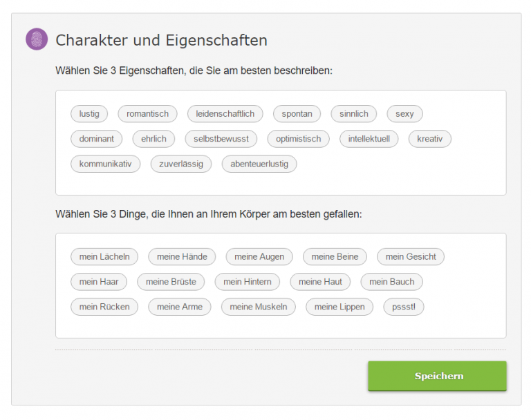Select 'mein Lächeln' body tag
The image size is (531, 420).
click(x=104, y=256)
